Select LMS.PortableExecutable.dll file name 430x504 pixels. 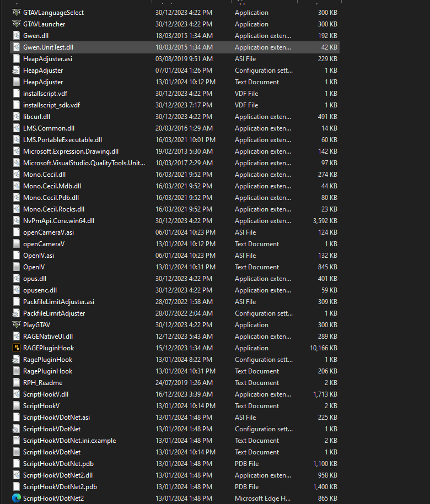click(x=62, y=140)
